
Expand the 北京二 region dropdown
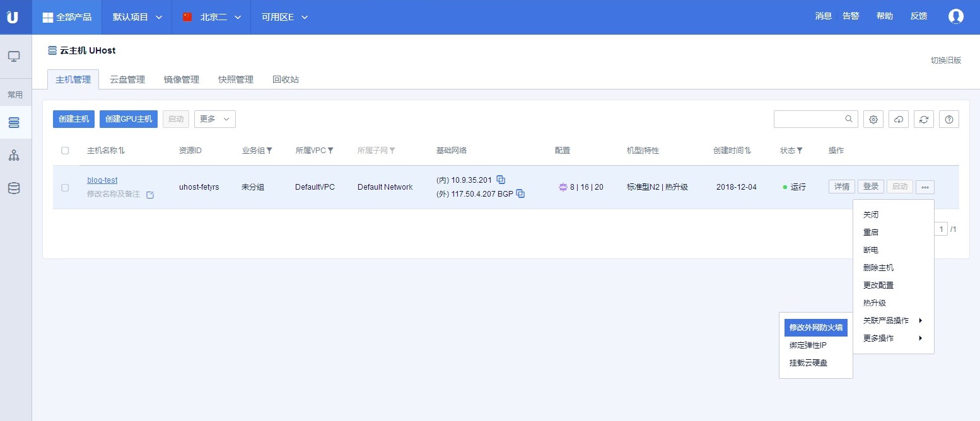(x=212, y=17)
